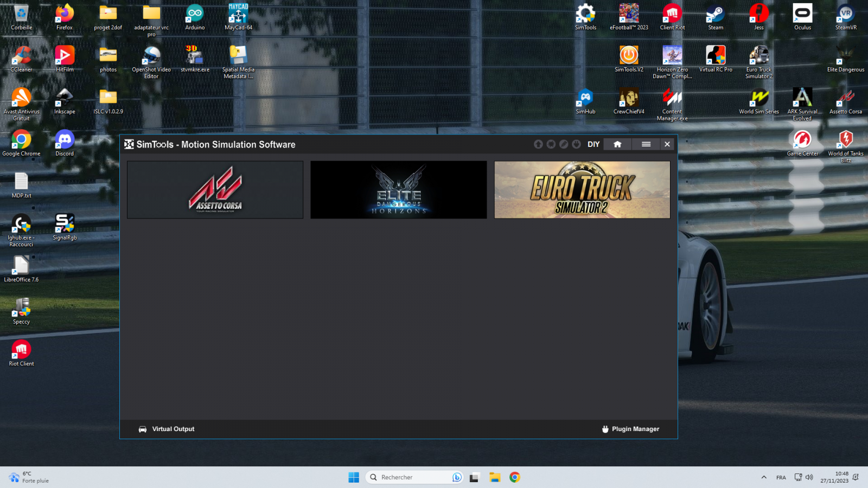Launch ARK Survival Evolved

coord(802,104)
